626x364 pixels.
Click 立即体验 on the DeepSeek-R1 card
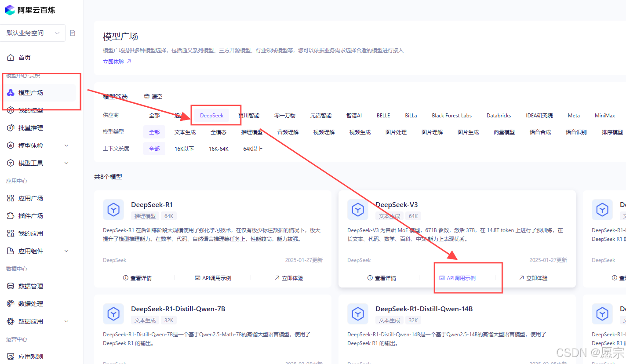(x=289, y=278)
